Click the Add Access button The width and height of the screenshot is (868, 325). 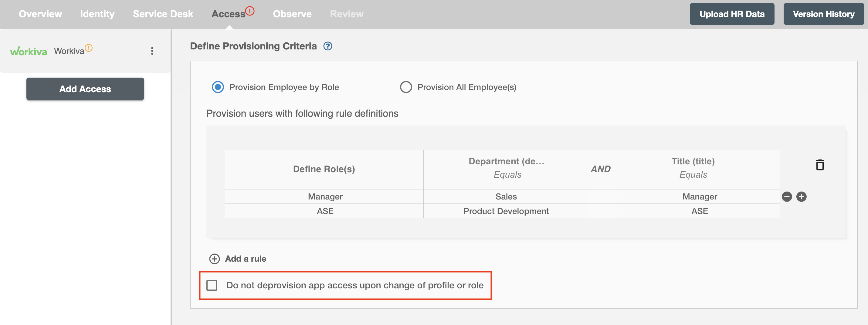(x=85, y=89)
